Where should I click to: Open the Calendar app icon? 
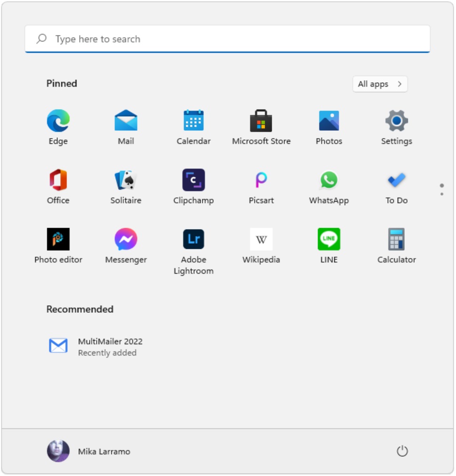(x=194, y=120)
